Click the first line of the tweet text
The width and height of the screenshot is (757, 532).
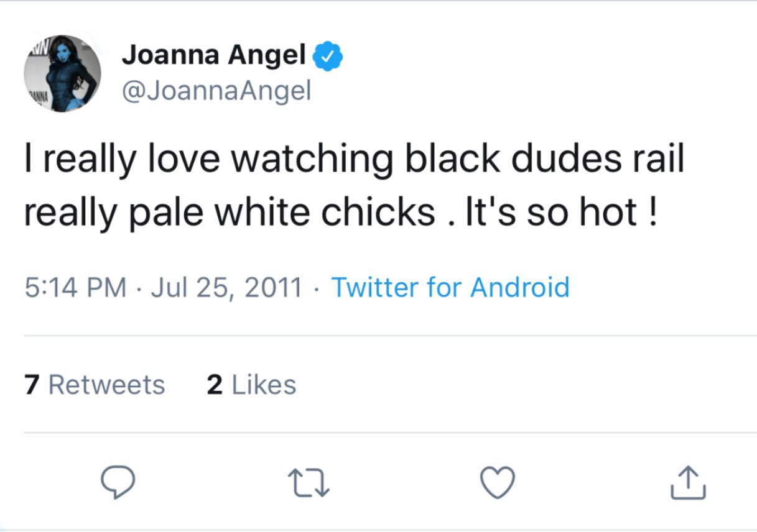353,159
